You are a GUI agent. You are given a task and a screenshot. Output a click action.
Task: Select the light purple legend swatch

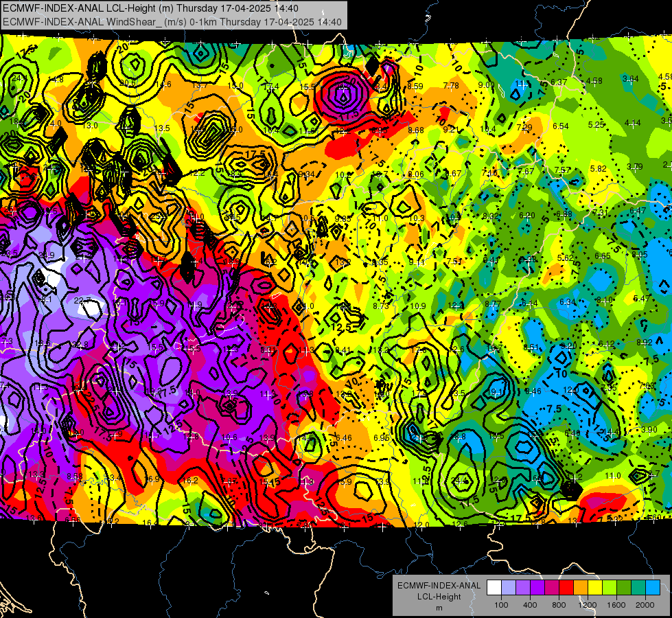tap(523, 588)
